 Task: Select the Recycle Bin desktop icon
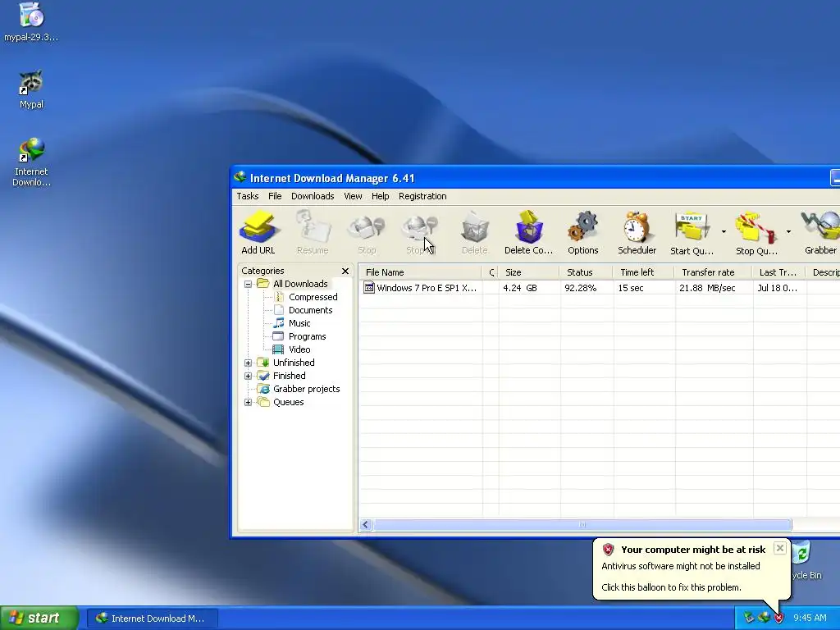pos(806,559)
